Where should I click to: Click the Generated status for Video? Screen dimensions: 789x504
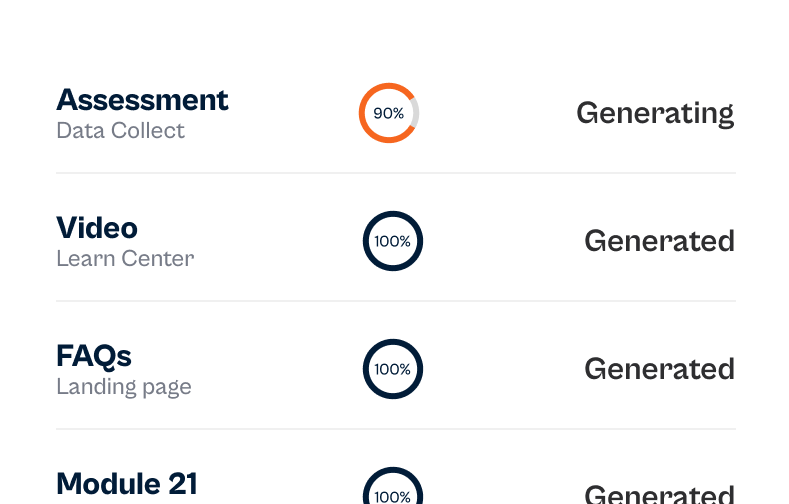point(659,241)
